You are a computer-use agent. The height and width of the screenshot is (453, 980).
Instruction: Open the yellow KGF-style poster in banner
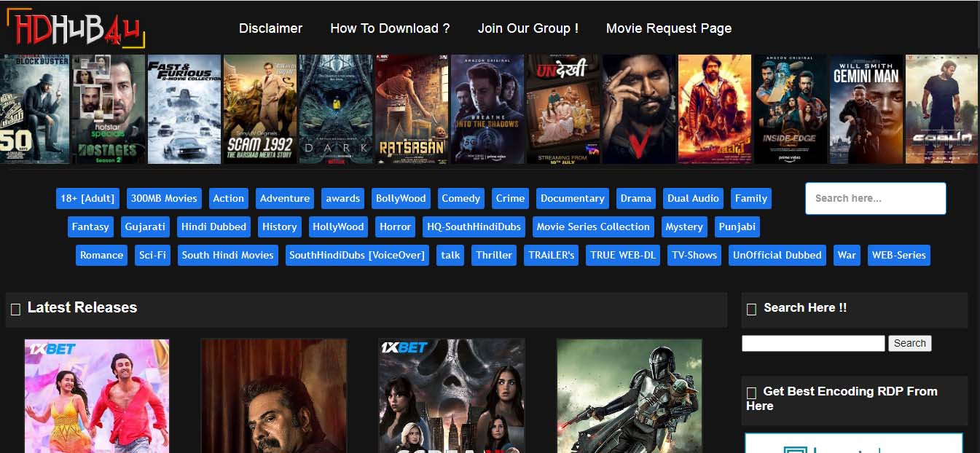715,109
